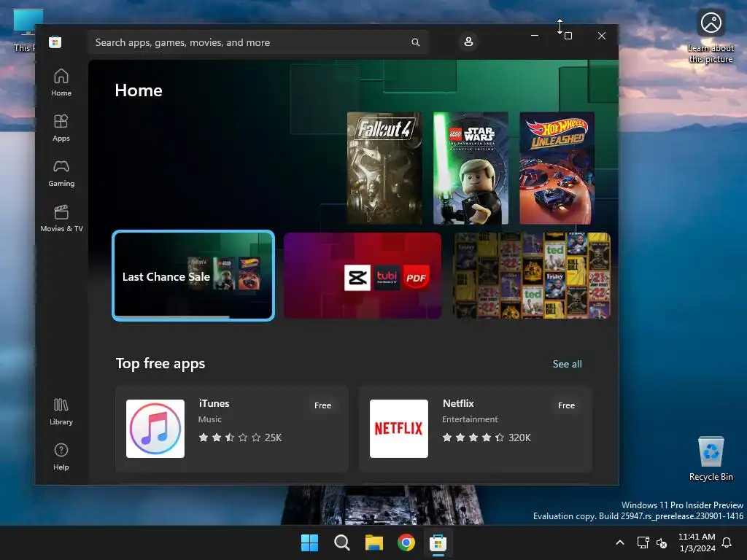Open File Explorer from taskbar
Image resolution: width=747 pixels, height=560 pixels.
[x=374, y=542]
